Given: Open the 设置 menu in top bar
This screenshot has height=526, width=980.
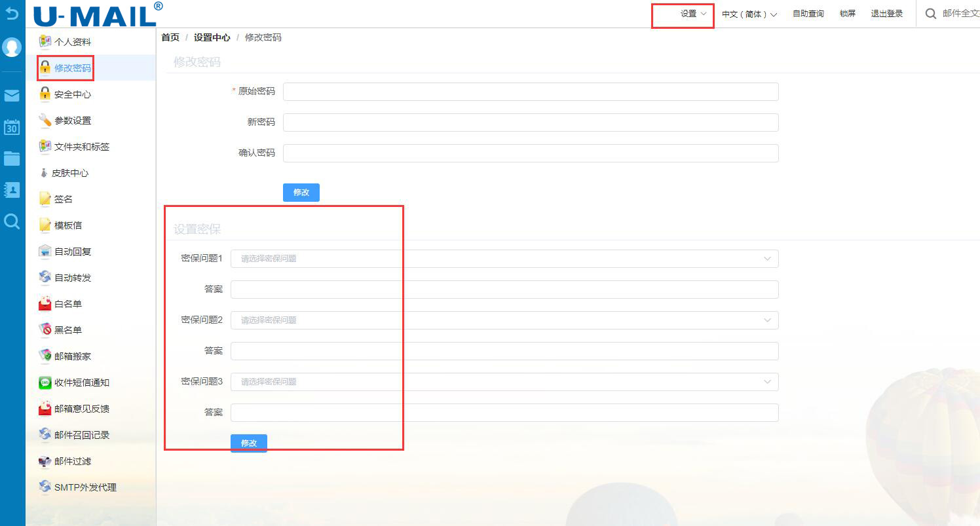Looking at the screenshot, I should (x=693, y=14).
